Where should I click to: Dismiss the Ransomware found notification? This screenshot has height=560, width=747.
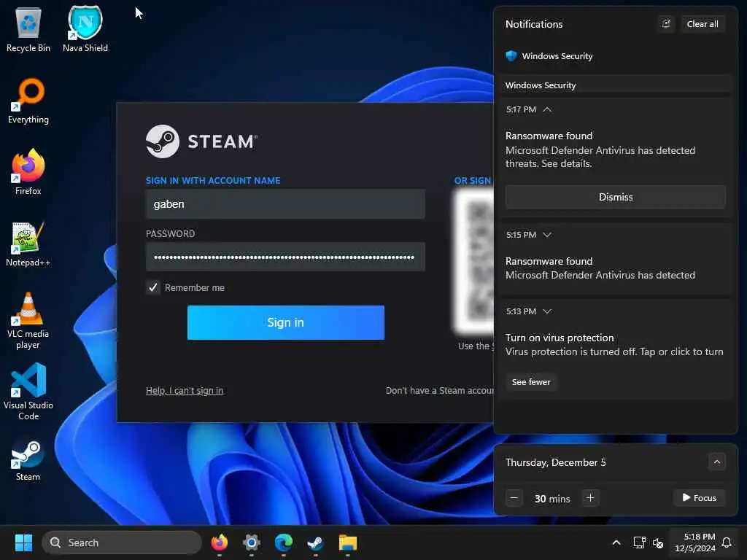coord(616,197)
